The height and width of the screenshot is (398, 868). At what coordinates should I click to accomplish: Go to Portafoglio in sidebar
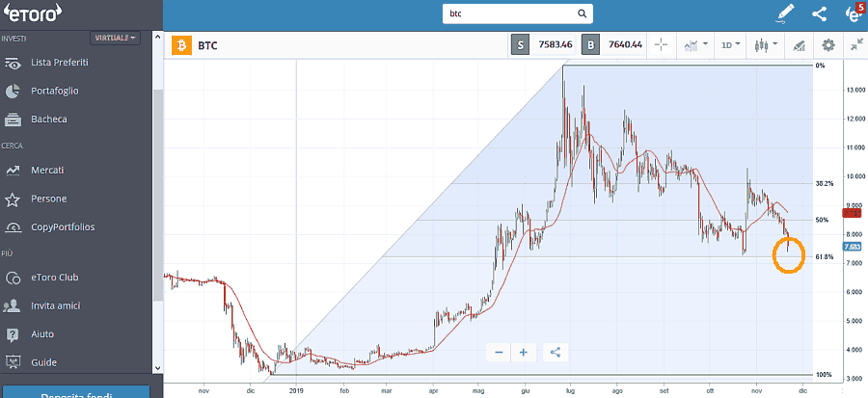[x=54, y=91]
